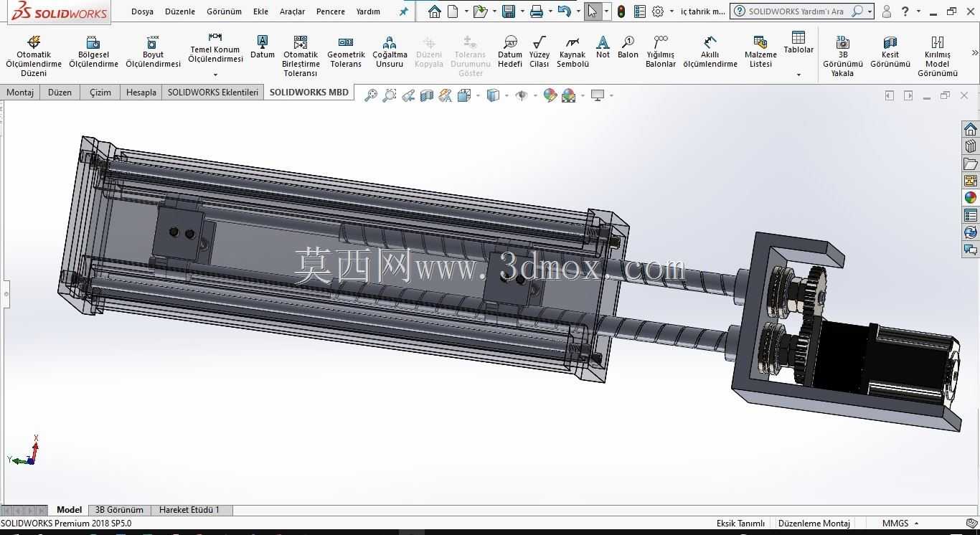Screen dimensions: 980x535
Task: Pick the Datum Hedefi tool
Action: coord(510,52)
